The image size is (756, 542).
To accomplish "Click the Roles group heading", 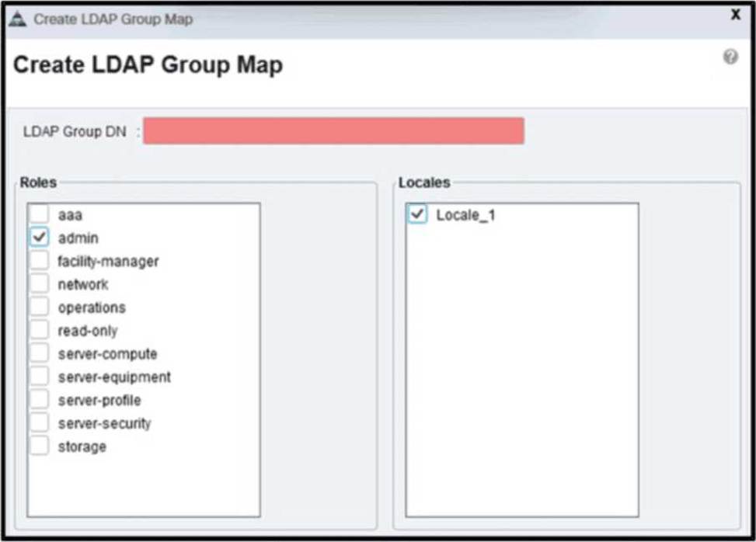I will click(x=38, y=182).
